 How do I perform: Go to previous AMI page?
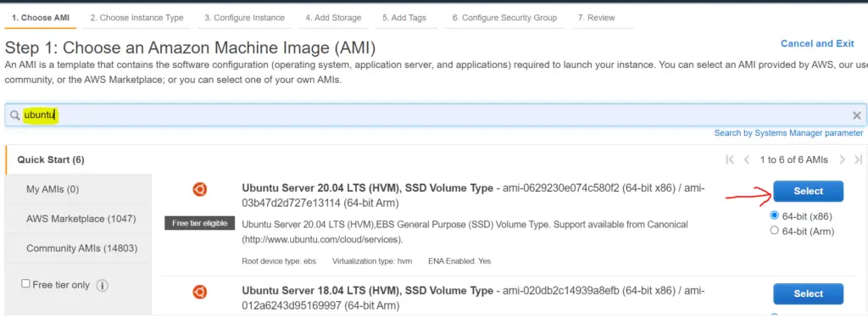pos(747,159)
